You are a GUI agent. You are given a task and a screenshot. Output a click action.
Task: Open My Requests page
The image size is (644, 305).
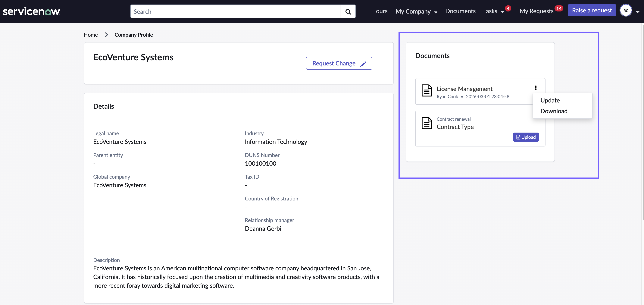click(536, 11)
